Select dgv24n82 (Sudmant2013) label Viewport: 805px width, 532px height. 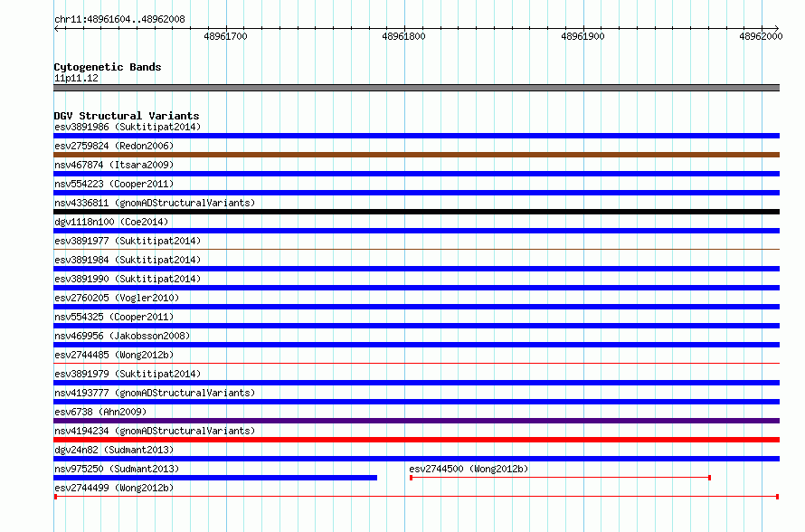tap(114, 450)
